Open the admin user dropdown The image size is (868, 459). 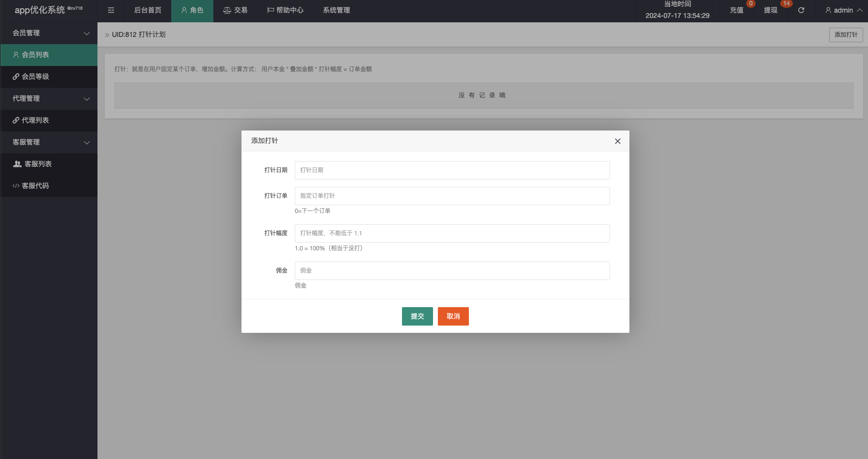pyautogui.click(x=843, y=10)
